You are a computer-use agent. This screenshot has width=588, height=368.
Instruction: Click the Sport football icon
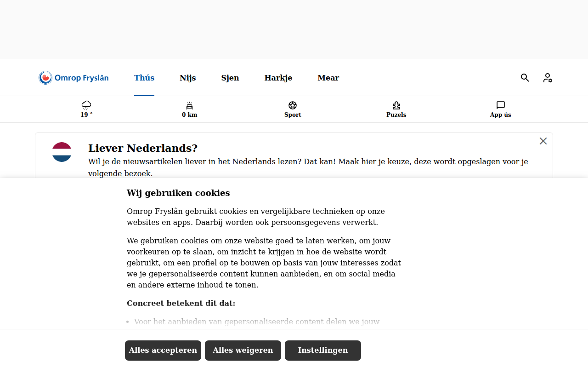click(x=293, y=105)
